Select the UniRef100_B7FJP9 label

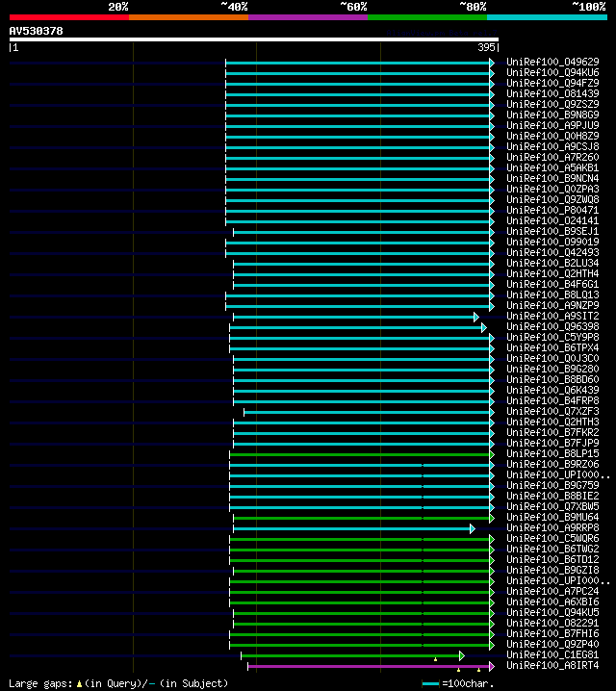[552, 443]
